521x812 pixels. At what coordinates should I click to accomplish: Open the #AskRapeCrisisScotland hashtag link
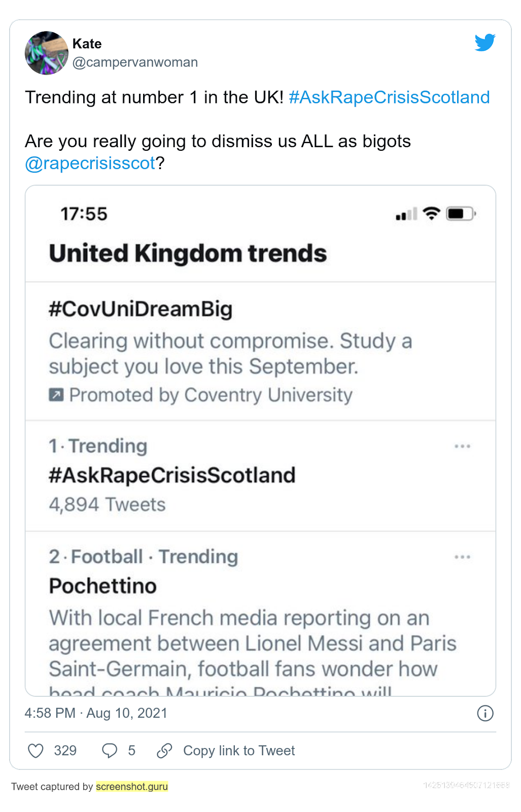tap(389, 97)
